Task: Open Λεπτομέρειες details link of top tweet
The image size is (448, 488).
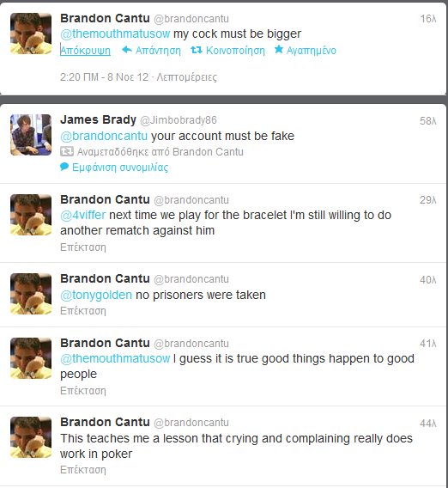Action: [186, 77]
